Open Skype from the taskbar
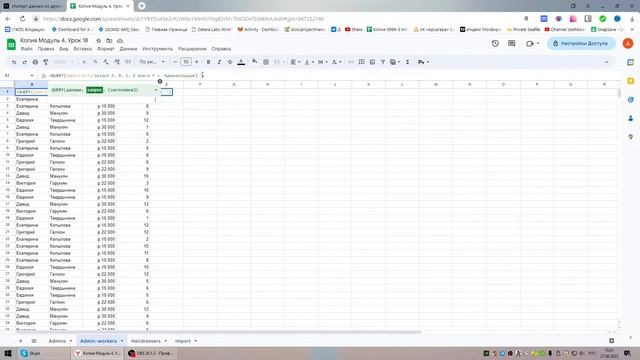This screenshot has height=360, width=640. point(31,353)
